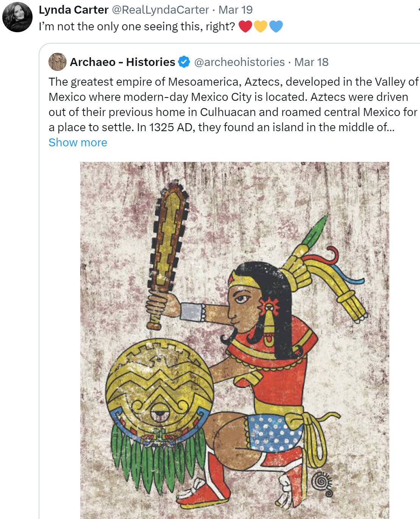
Task: Click the Lynda Carter display name
Action: tap(73, 9)
